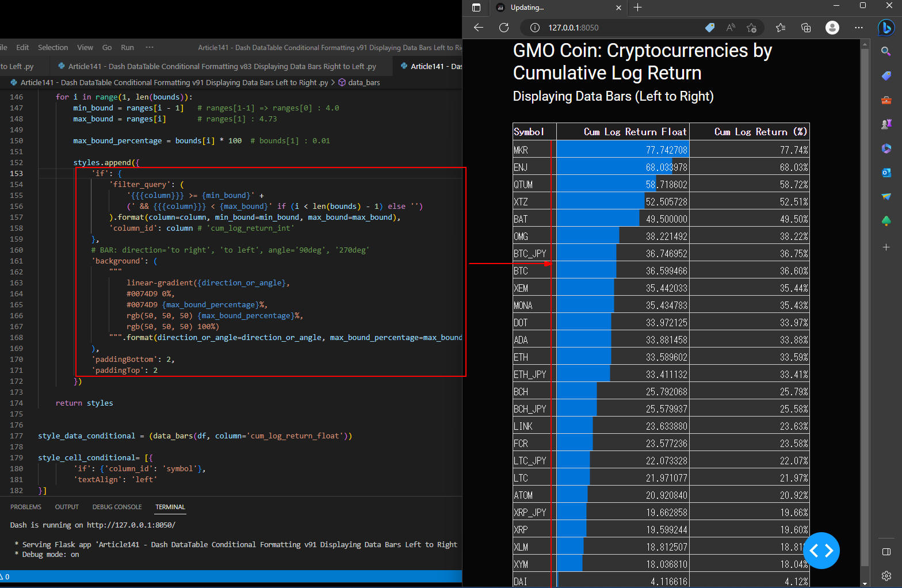
Task: Open Edge sidebar settings gear
Action: 886,575
